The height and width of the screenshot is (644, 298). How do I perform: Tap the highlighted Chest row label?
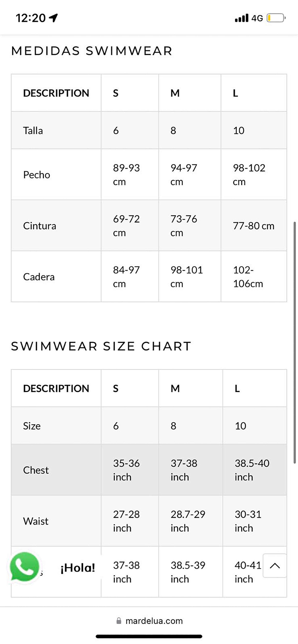(x=36, y=470)
